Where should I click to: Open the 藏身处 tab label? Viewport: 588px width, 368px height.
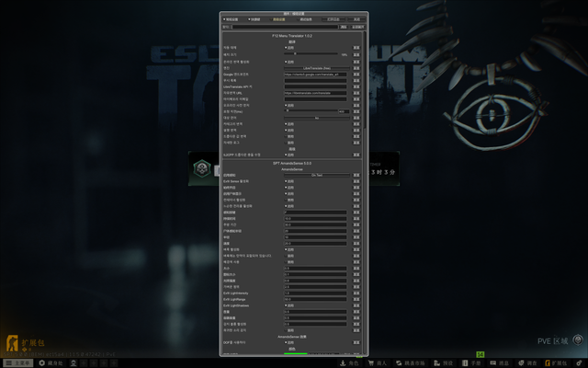[55, 363]
